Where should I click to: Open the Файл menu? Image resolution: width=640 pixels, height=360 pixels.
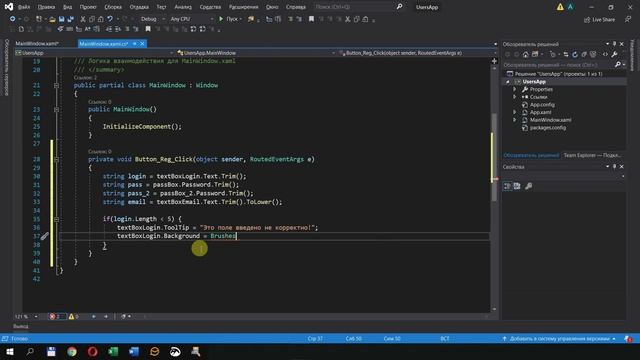click(x=24, y=7)
